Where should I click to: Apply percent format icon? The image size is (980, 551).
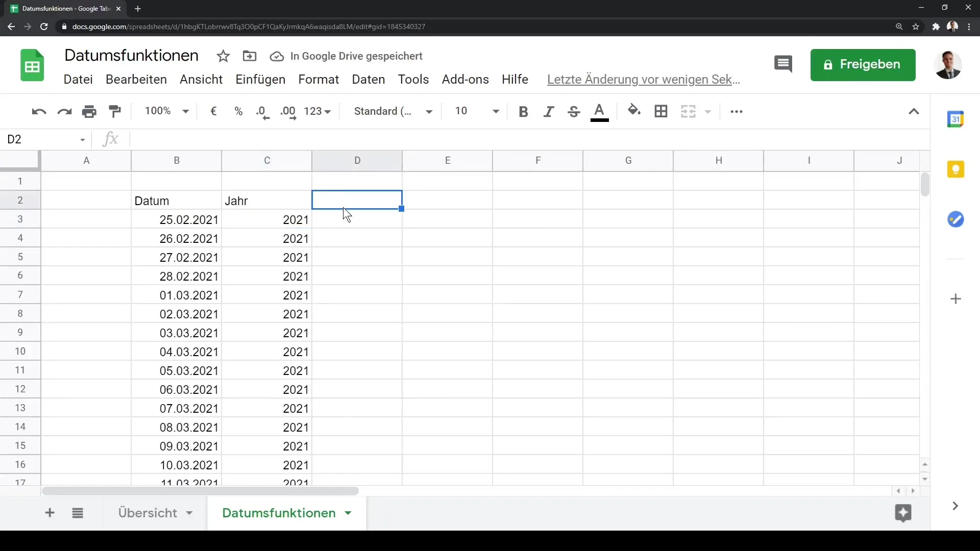pos(238,111)
